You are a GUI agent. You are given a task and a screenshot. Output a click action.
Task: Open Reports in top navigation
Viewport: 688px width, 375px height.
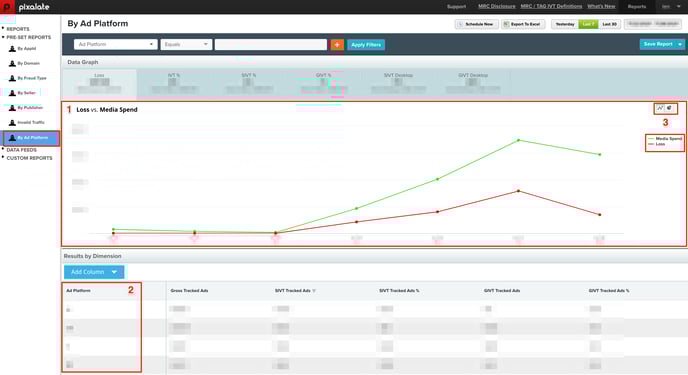click(x=637, y=7)
